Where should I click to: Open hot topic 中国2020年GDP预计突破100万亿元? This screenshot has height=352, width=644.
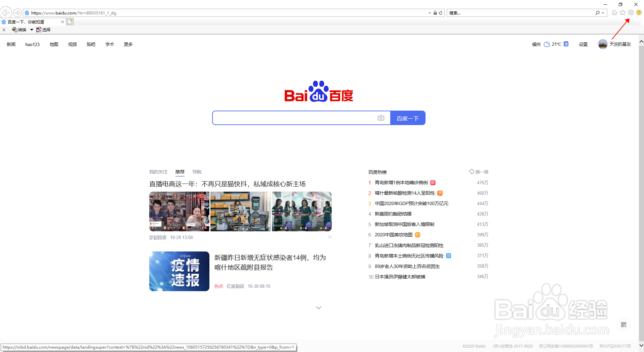point(411,203)
